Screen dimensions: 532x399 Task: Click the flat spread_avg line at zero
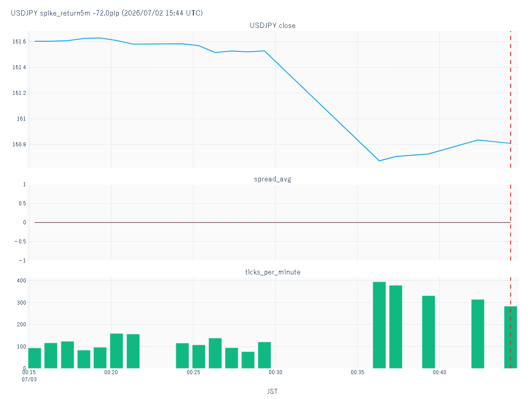point(273,222)
